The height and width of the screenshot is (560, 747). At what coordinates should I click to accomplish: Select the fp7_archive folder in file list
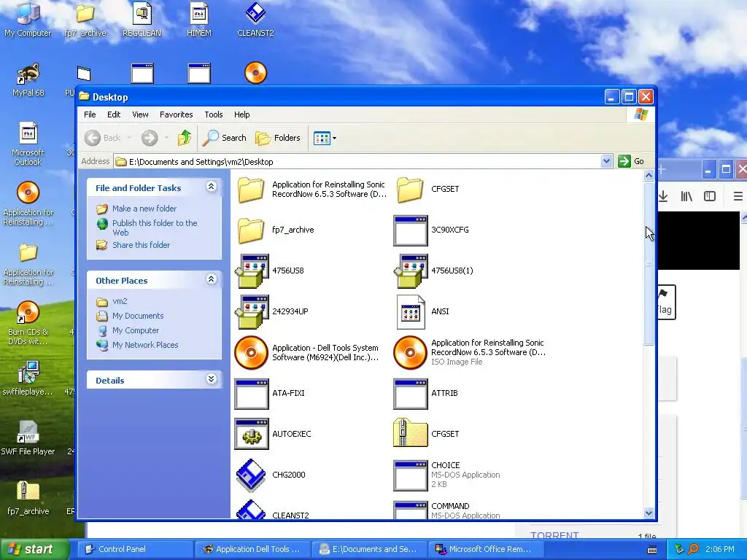[251, 230]
